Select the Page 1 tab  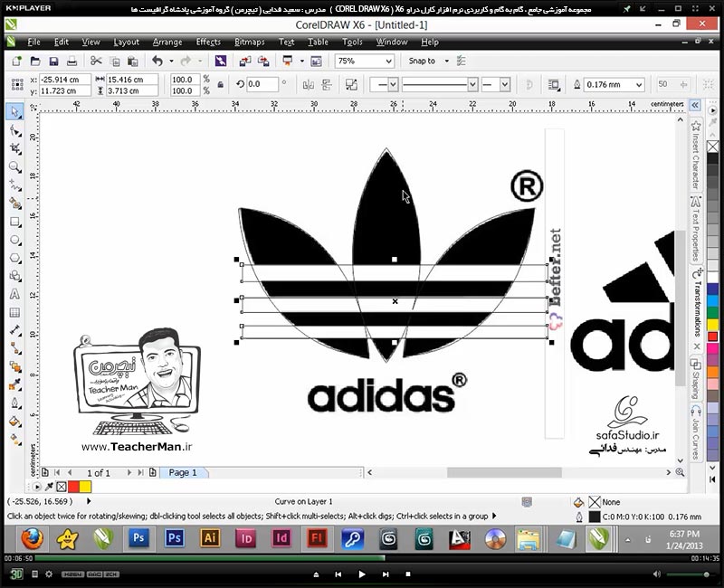[x=183, y=472]
